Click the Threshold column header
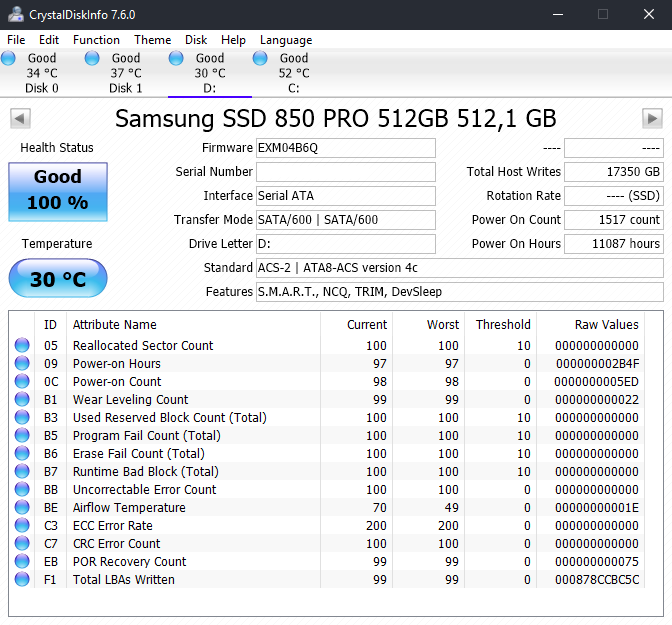672x625 pixels. (x=503, y=325)
